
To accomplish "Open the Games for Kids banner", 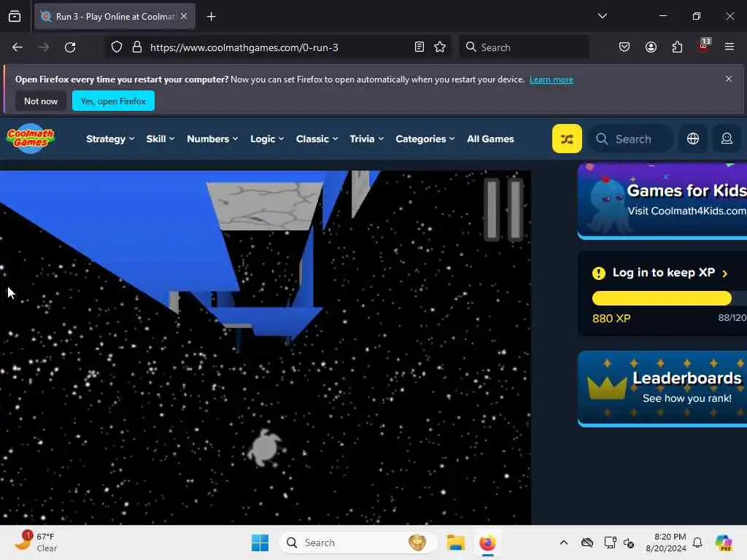I will click(662, 201).
